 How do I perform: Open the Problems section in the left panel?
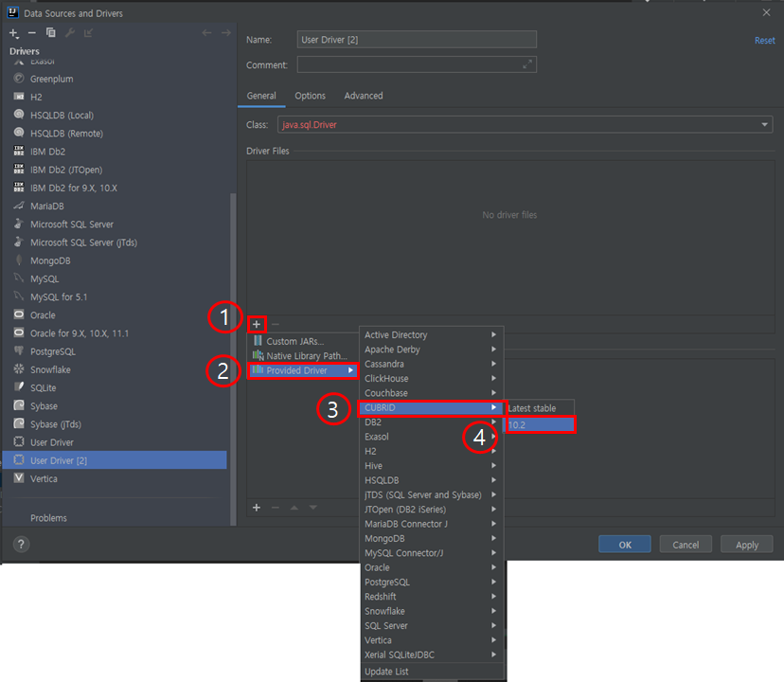click(48, 518)
